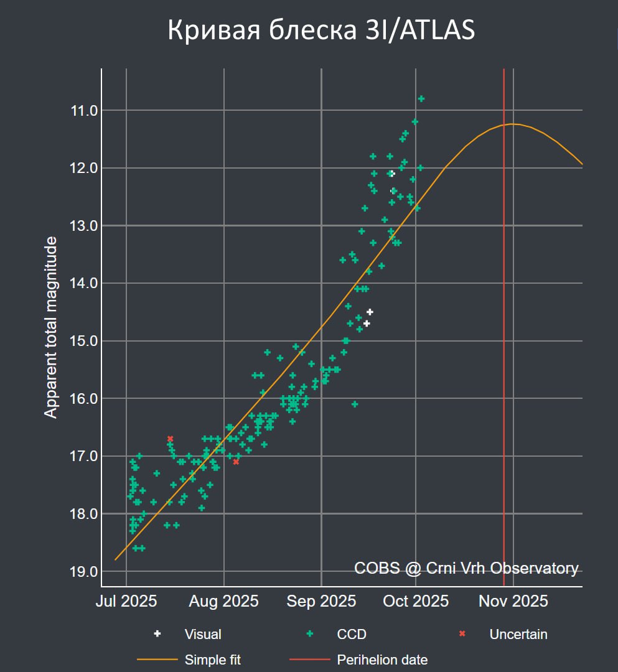Toggle the Visual series via its legend label
Viewport: 618px width, 672px height.
[203, 634]
